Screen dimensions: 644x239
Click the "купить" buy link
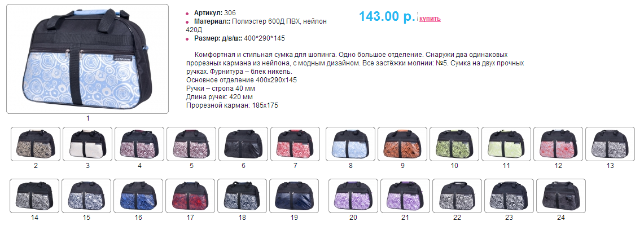pos(430,19)
